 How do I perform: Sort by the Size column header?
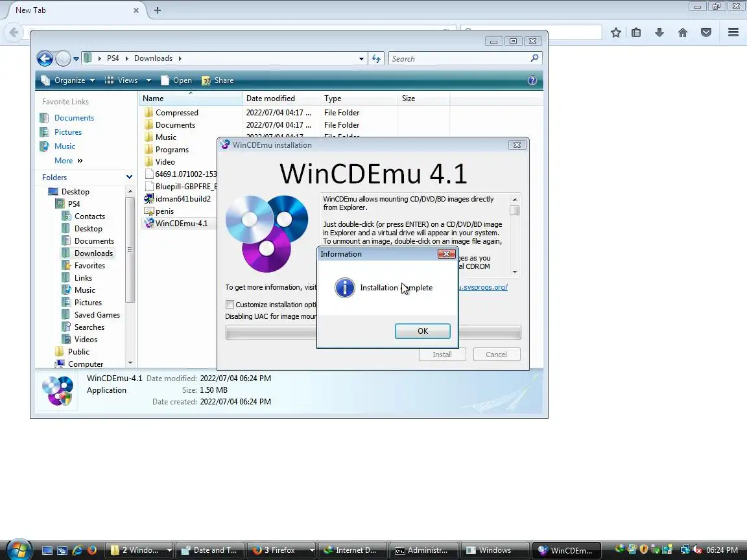[x=423, y=99]
